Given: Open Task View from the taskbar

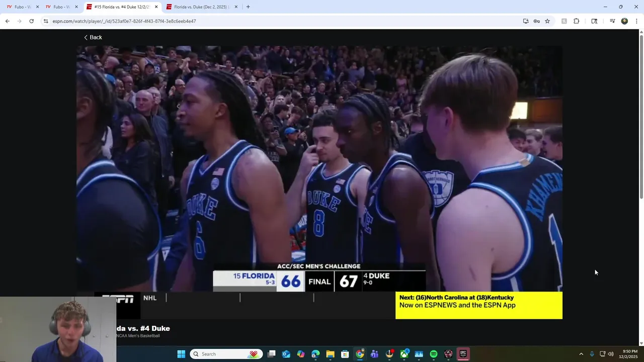Looking at the screenshot, I should click(272, 354).
